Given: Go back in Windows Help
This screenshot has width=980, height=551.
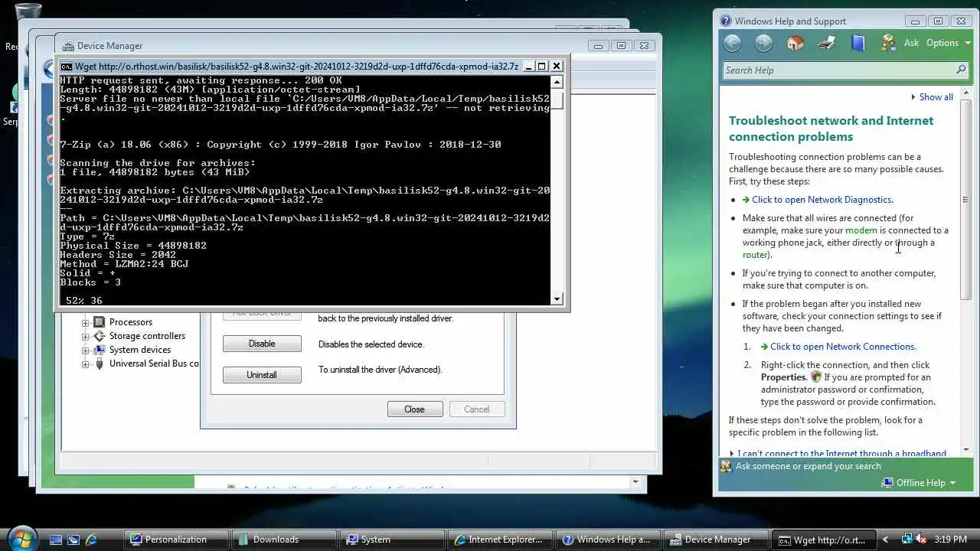Looking at the screenshot, I should [733, 43].
